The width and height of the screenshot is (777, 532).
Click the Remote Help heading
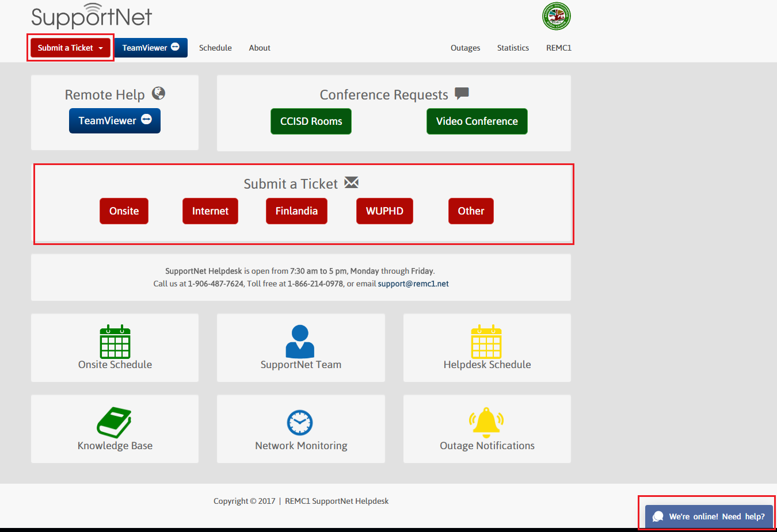[x=105, y=94]
